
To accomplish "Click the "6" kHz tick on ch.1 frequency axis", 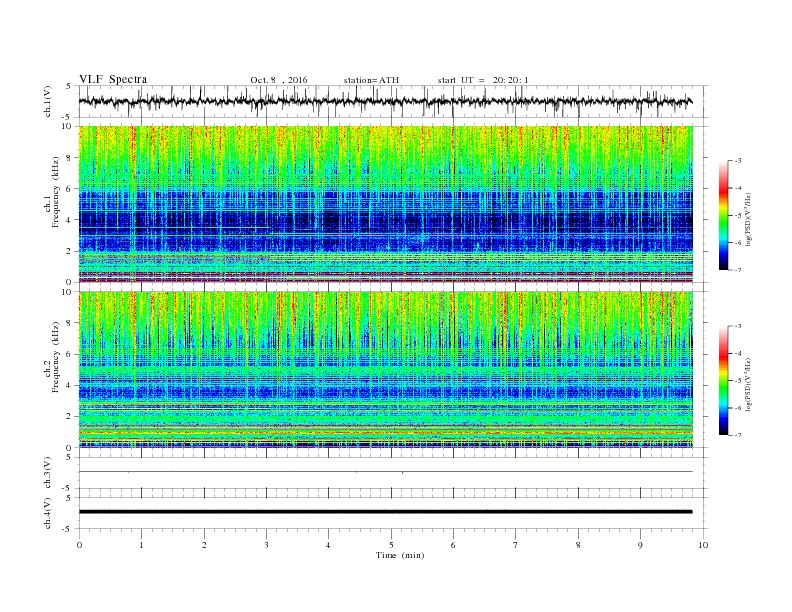I will [70, 189].
